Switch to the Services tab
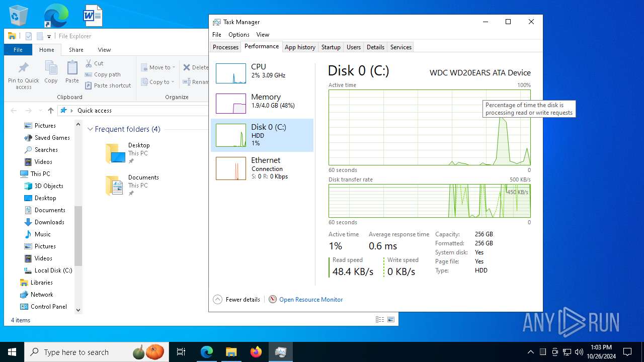The width and height of the screenshot is (644, 362). pyautogui.click(x=401, y=47)
